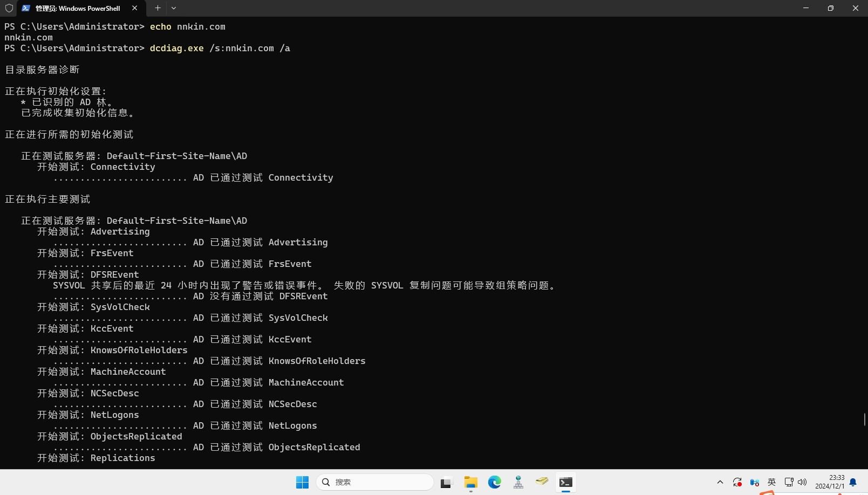Launch File Explorer from the taskbar

pyautogui.click(x=470, y=482)
